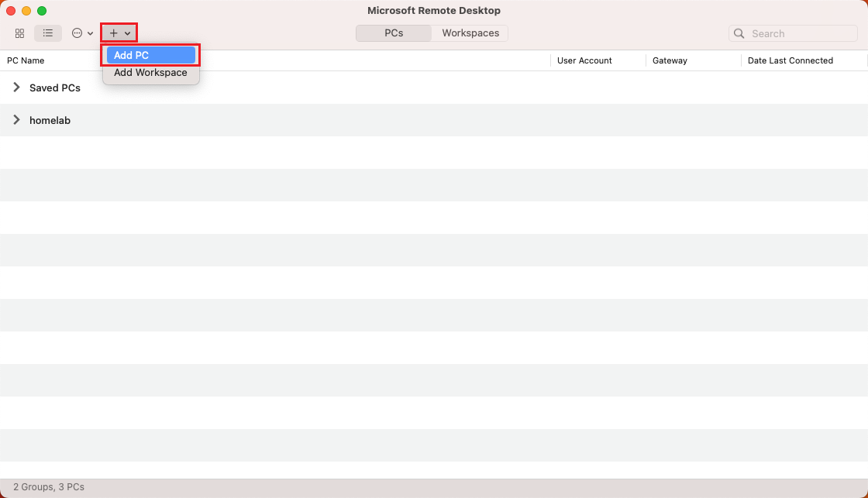Choose Add Workspace from the menu
The height and width of the screenshot is (498, 868).
point(150,73)
